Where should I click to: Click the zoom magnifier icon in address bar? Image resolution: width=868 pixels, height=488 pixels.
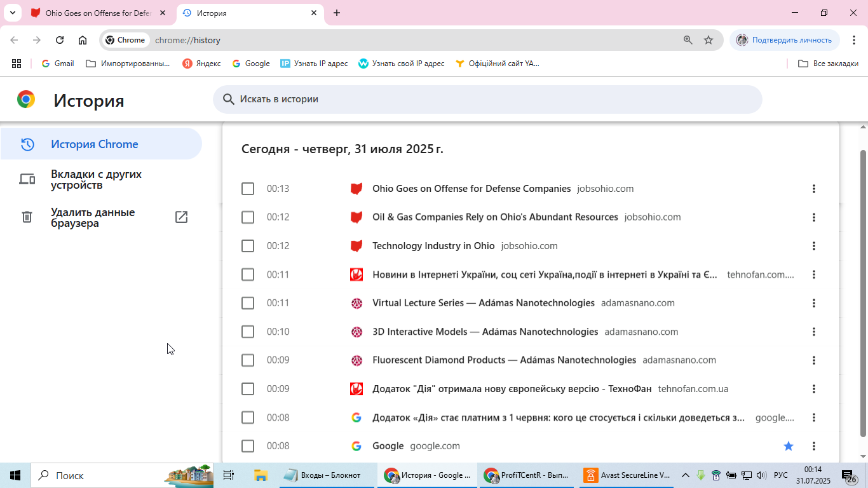[x=688, y=40]
